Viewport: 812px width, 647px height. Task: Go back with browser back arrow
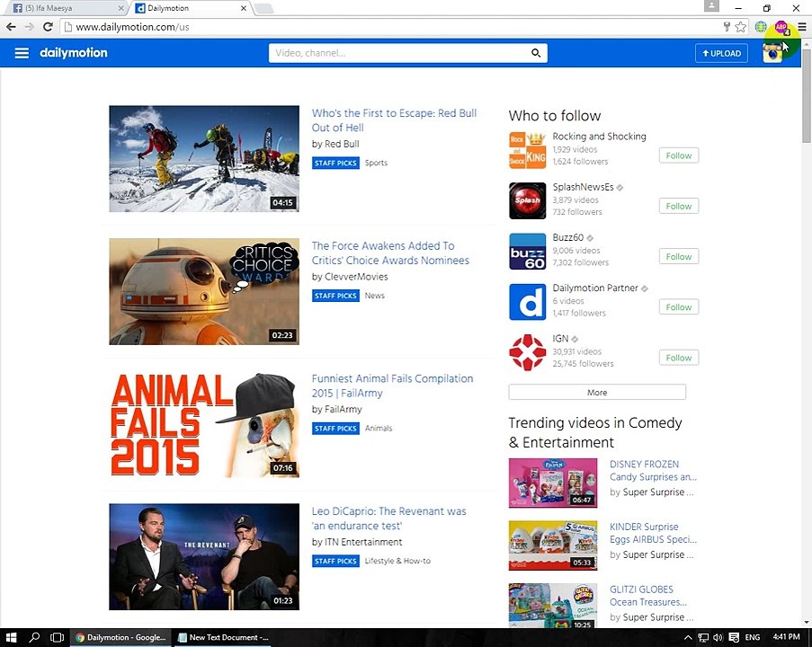click(x=11, y=27)
